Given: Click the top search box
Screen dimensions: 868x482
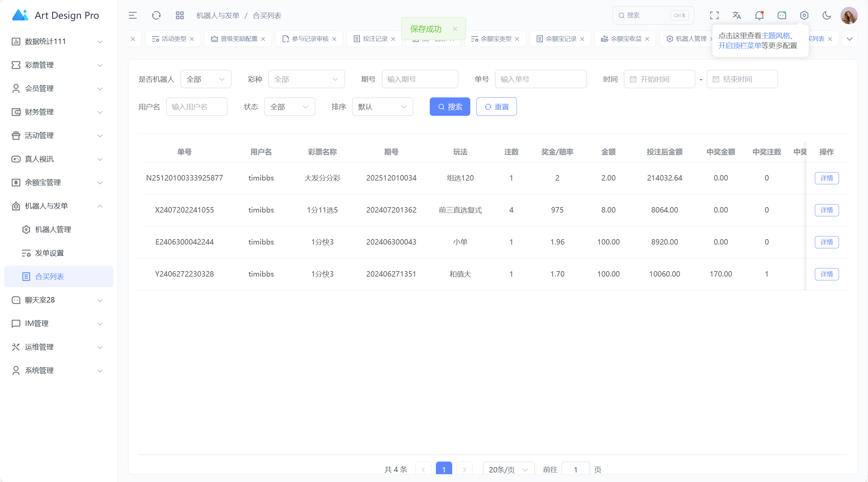Looking at the screenshot, I should (653, 15).
